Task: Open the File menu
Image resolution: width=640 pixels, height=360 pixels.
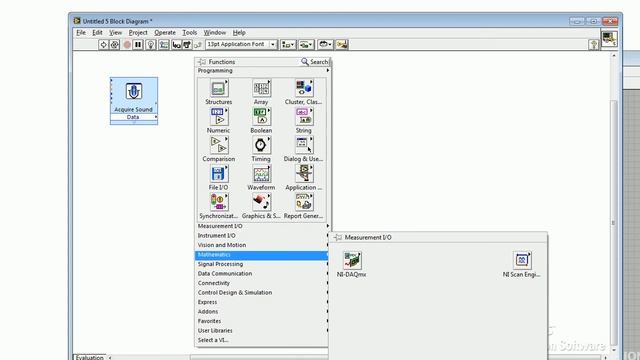Action: 81,32
